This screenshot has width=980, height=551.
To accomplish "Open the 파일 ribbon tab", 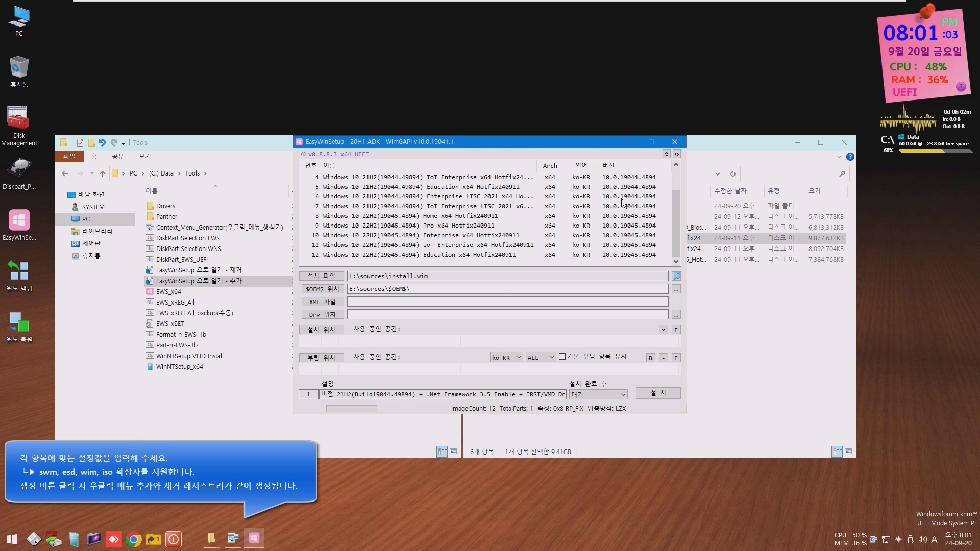I will 69,156.
